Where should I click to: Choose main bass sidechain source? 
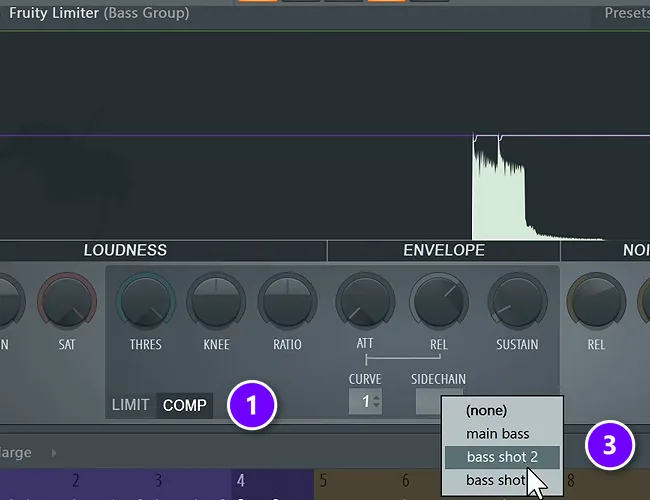(502, 434)
